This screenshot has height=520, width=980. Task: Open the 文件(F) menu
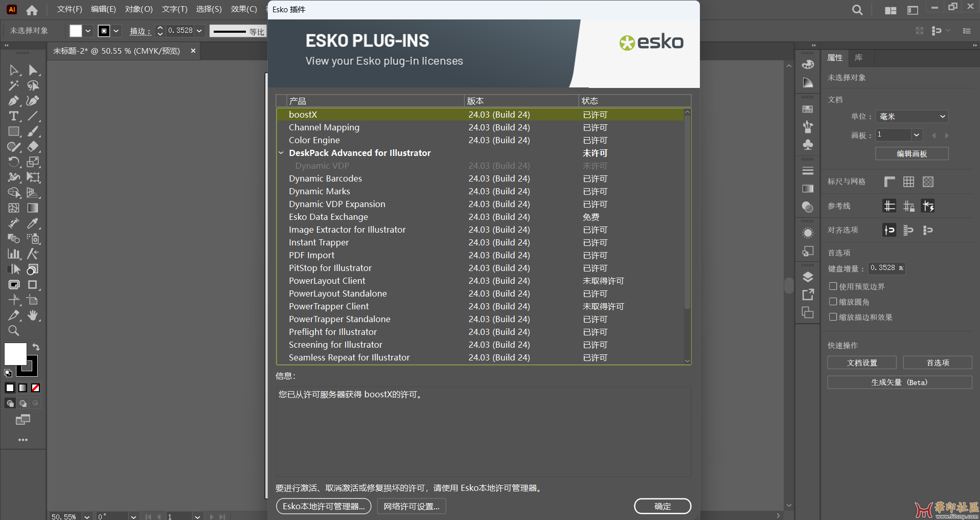pos(70,9)
